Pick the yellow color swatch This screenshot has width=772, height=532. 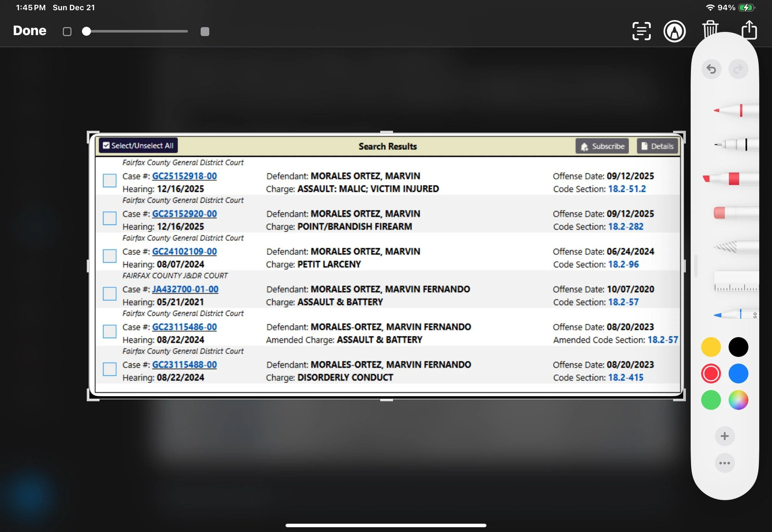tap(711, 347)
